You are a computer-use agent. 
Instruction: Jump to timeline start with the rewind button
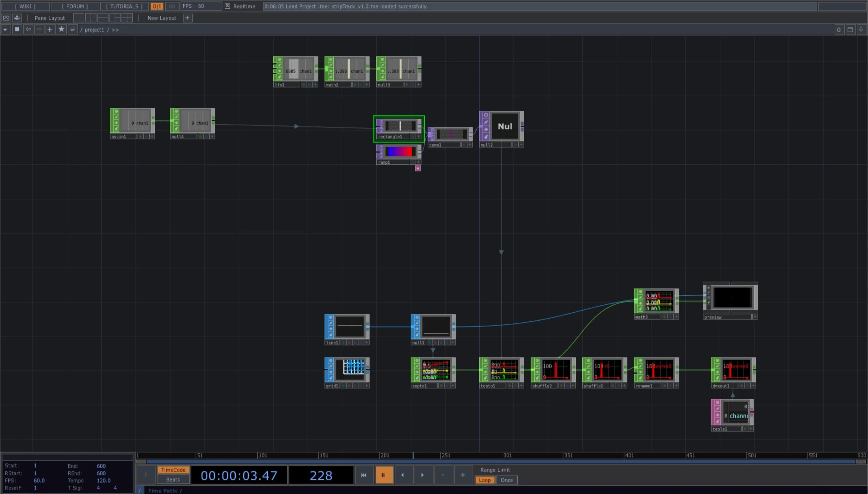point(364,475)
